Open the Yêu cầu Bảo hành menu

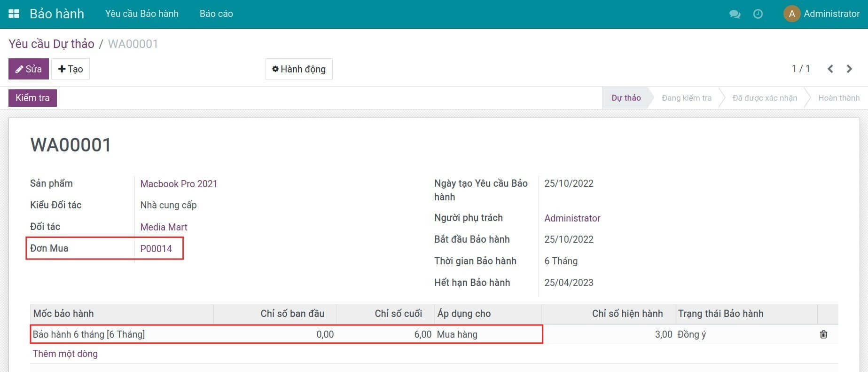142,14
